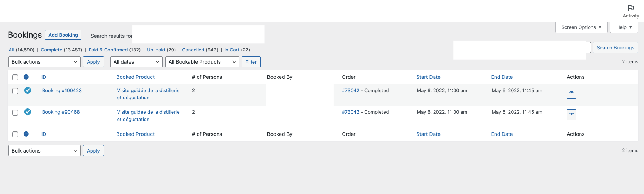The height and width of the screenshot is (194, 644).
Task: Click status checkmark icon of Booking #90468
Action: pyautogui.click(x=28, y=112)
